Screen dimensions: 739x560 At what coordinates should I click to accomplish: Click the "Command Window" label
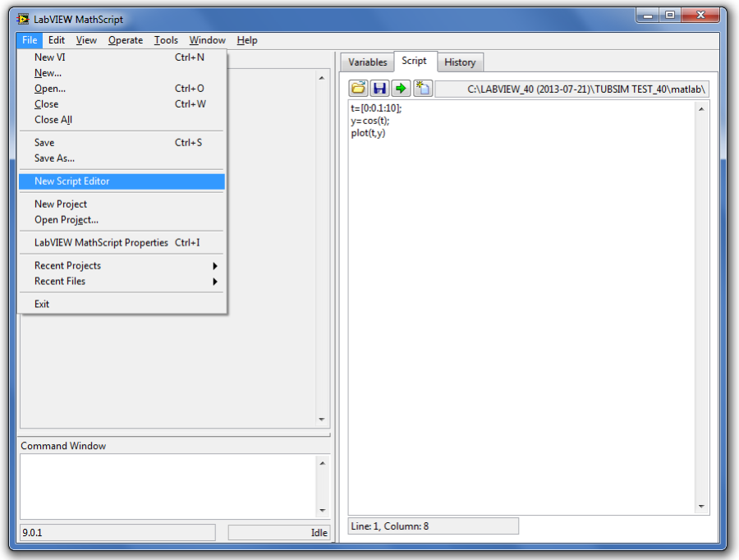63,446
